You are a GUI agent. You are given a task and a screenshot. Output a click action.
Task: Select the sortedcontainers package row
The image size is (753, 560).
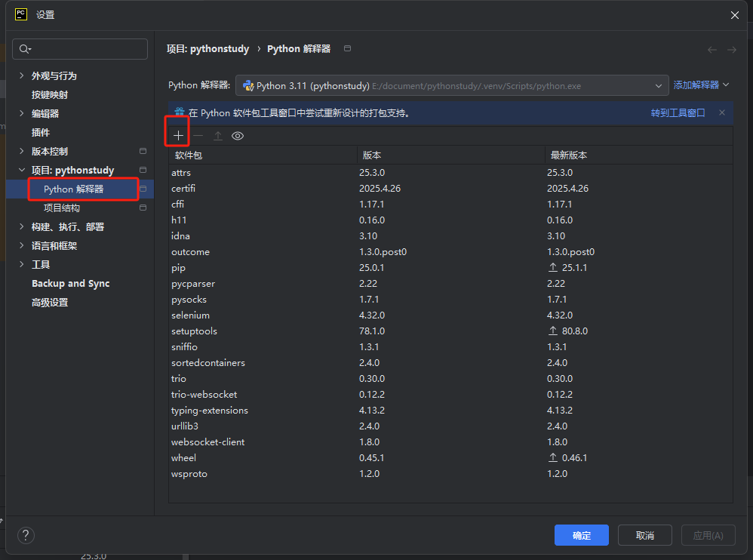coord(450,362)
